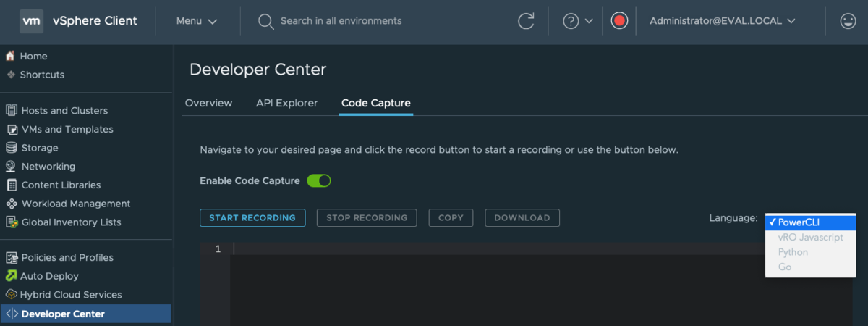Click the red record button icon
Viewport: 868px width, 326px height.
[619, 21]
